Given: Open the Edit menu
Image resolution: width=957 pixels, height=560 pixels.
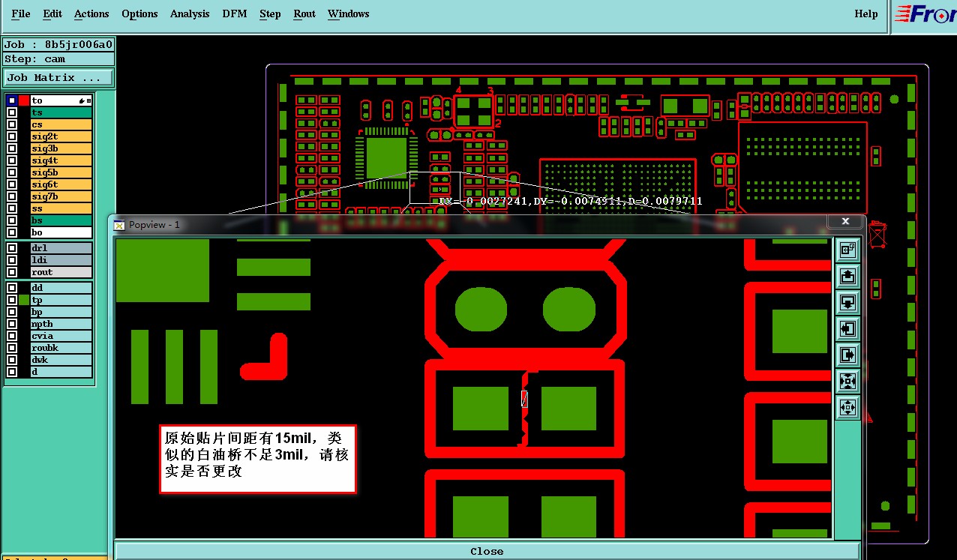Looking at the screenshot, I should (52, 13).
